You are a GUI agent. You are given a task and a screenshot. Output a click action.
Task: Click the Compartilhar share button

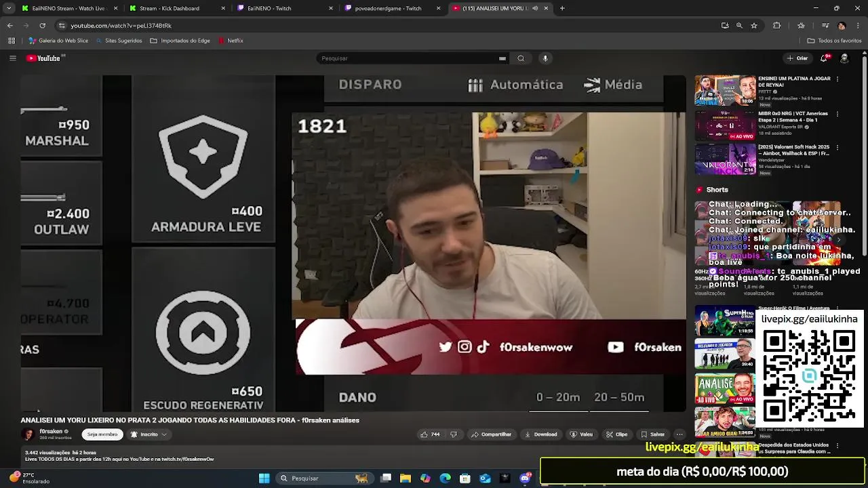[x=492, y=434]
